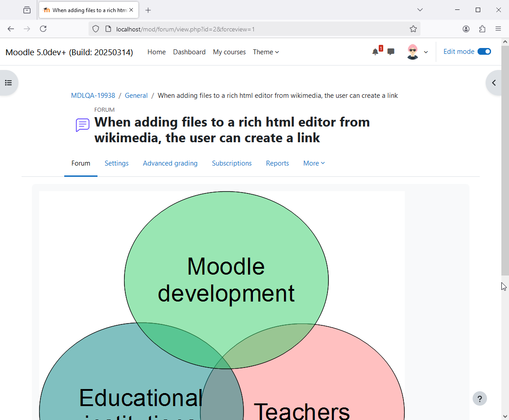Screen dimensions: 509x420
Task: Reload the current page
Action: click(x=43, y=29)
